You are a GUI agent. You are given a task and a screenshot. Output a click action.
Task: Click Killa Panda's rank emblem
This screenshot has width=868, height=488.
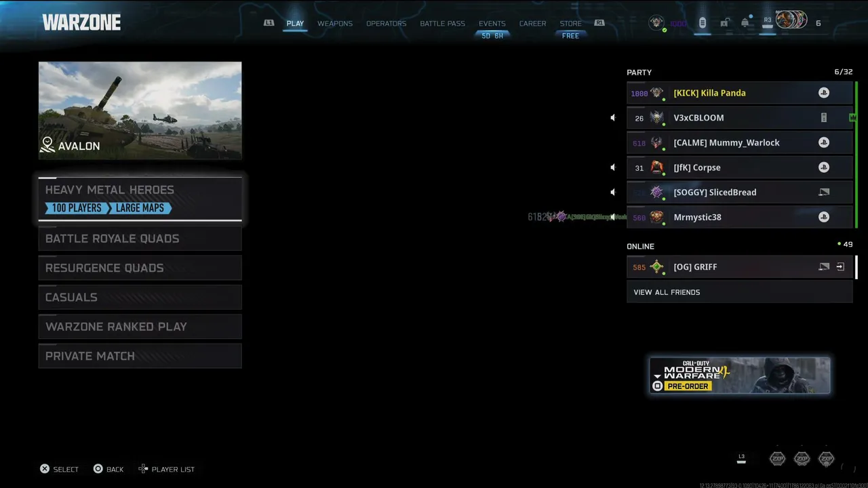pos(656,93)
